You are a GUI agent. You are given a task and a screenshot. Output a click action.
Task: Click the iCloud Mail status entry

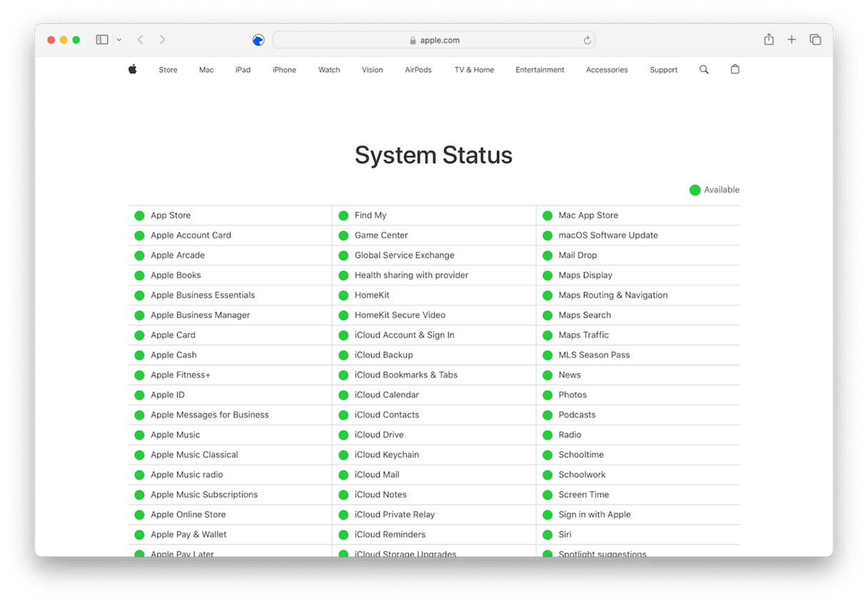click(x=377, y=475)
